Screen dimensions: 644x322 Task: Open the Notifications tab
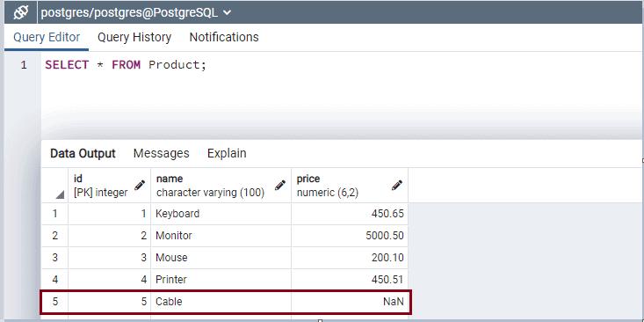tap(224, 38)
